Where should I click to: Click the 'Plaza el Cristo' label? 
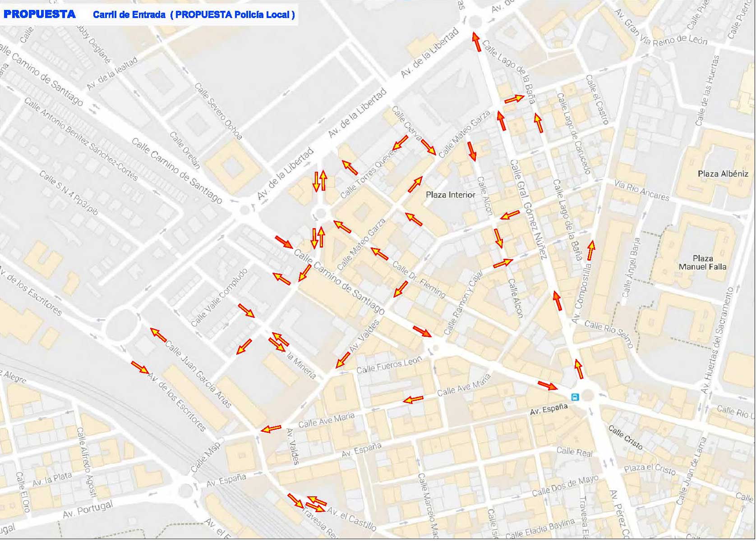(x=650, y=469)
